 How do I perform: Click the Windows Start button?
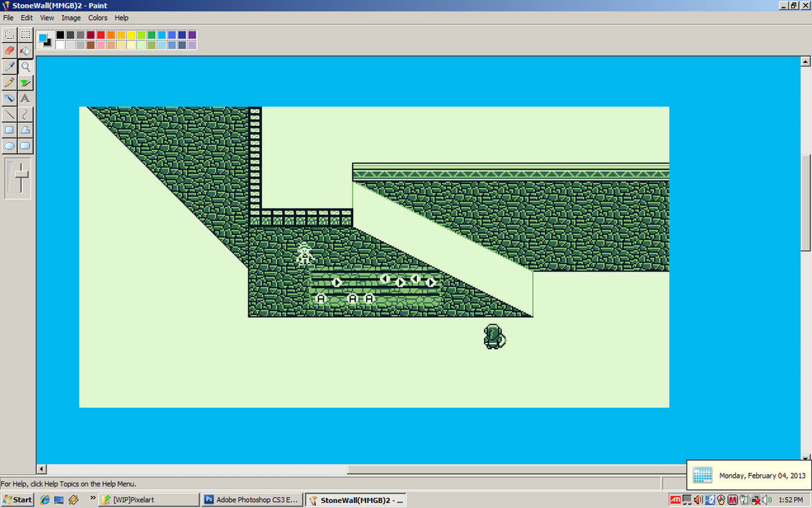(17, 499)
